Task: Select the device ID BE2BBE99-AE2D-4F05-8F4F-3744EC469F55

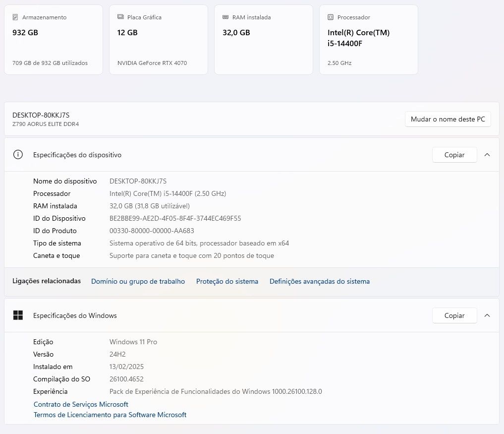Action: 175,218
